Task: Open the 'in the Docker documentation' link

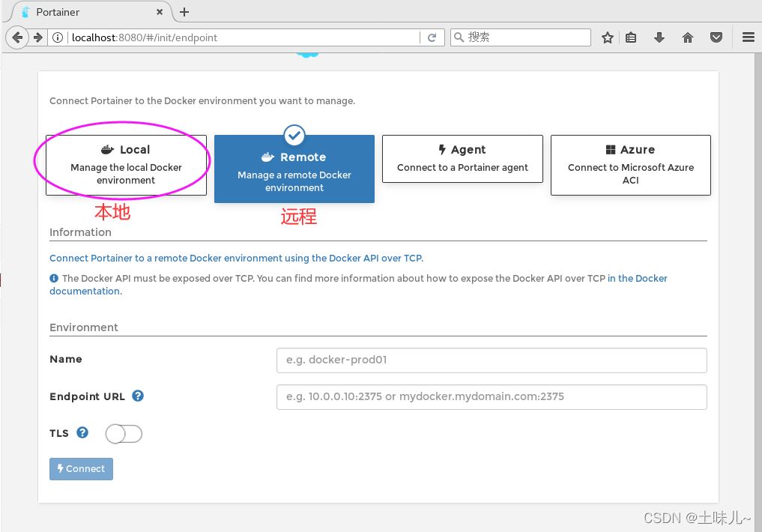Action: 637,279
